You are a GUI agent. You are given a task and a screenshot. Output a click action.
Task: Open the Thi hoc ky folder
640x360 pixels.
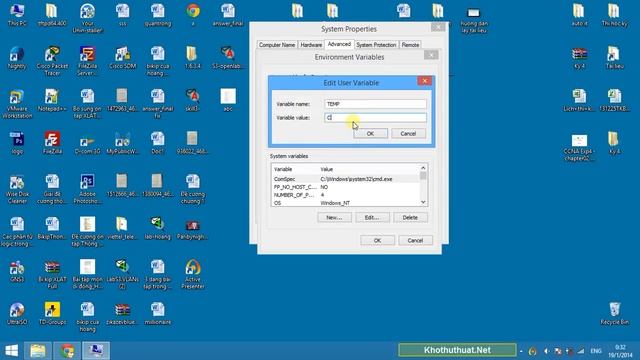(615, 15)
